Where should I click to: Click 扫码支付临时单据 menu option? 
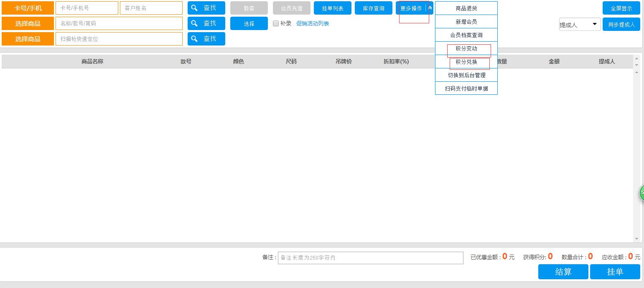pyautogui.click(x=466, y=88)
